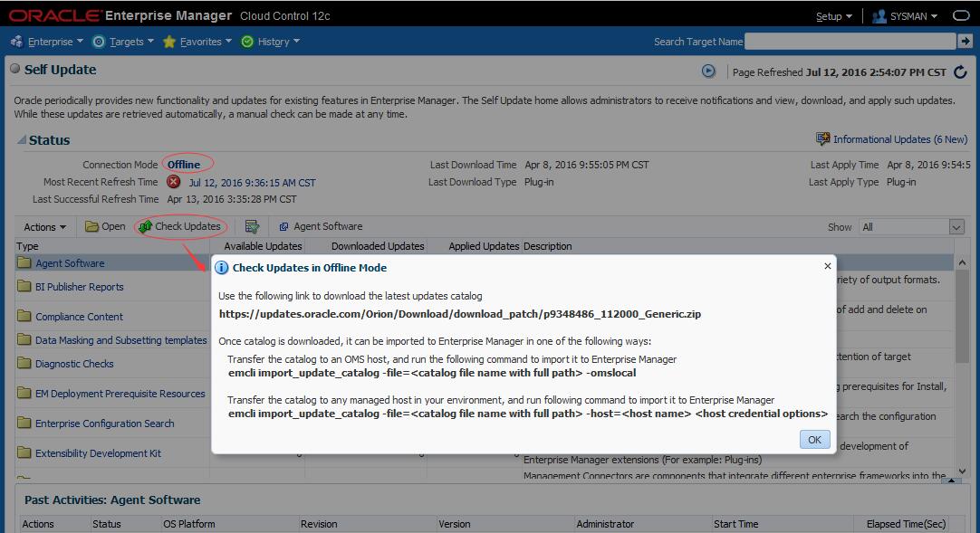Screen dimensions: 980x533
Task: Open the Setup dropdown menu
Action: 834,16
